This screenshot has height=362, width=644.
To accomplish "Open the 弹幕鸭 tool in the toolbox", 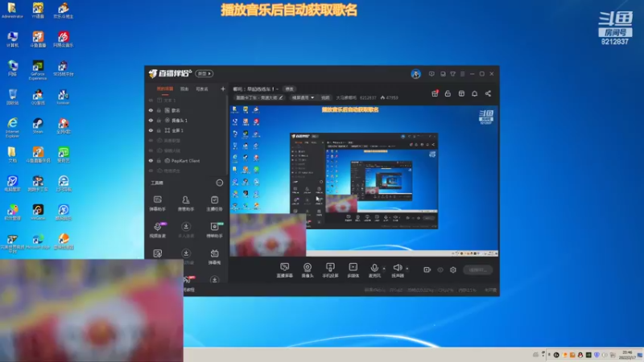I will click(x=214, y=257).
